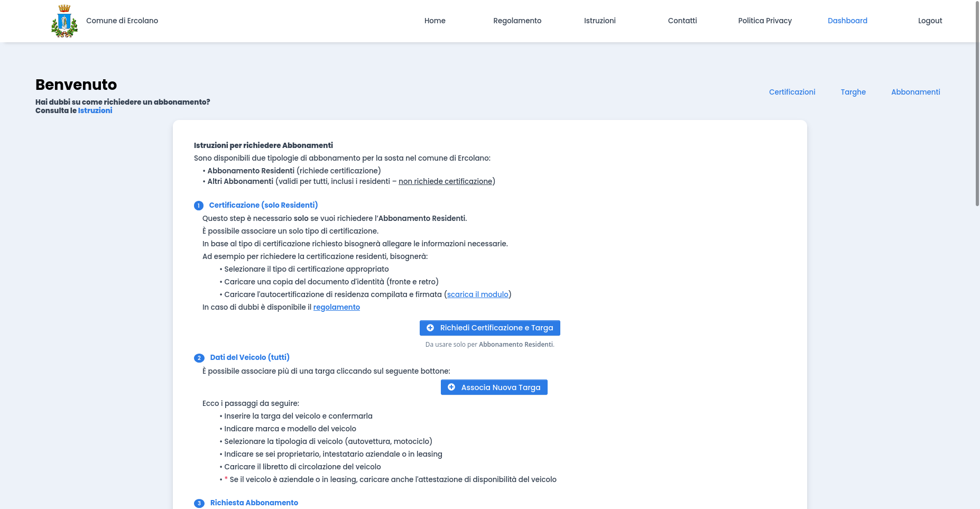Viewport: 980px width, 509px height.
Task: Click the Richiedi Certificazione e Targa button
Action: click(489, 328)
